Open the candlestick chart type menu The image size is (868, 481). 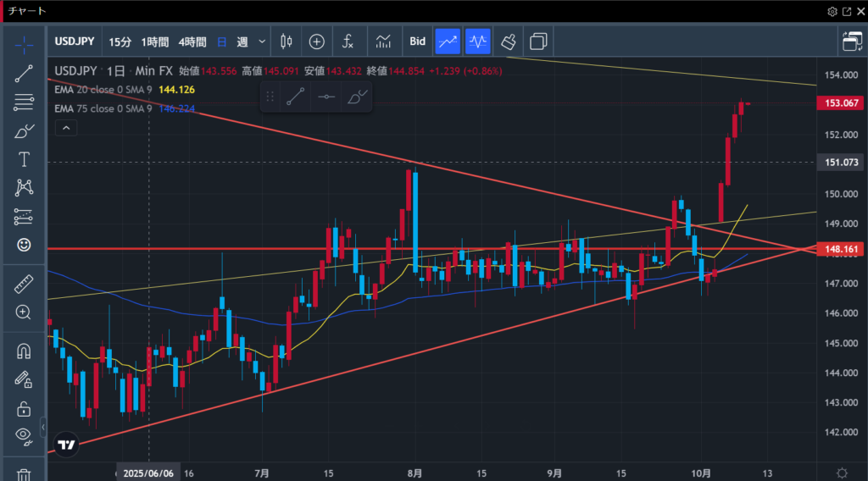pos(286,41)
